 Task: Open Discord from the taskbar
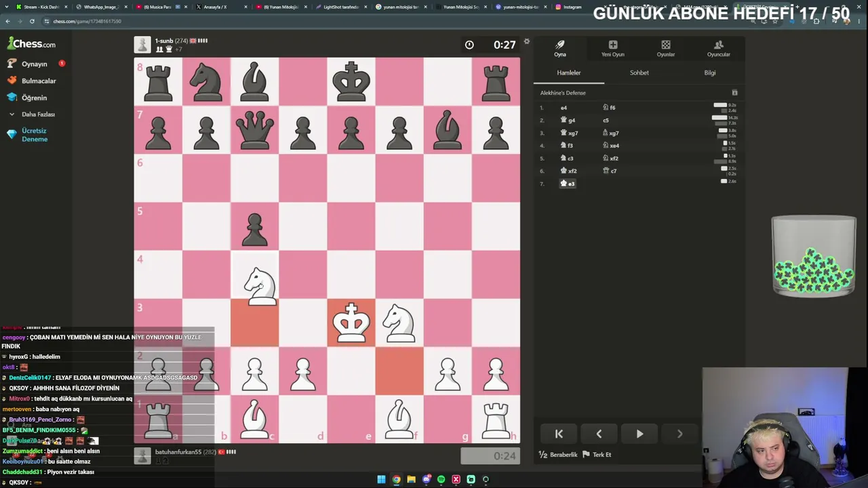tap(426, 480)
